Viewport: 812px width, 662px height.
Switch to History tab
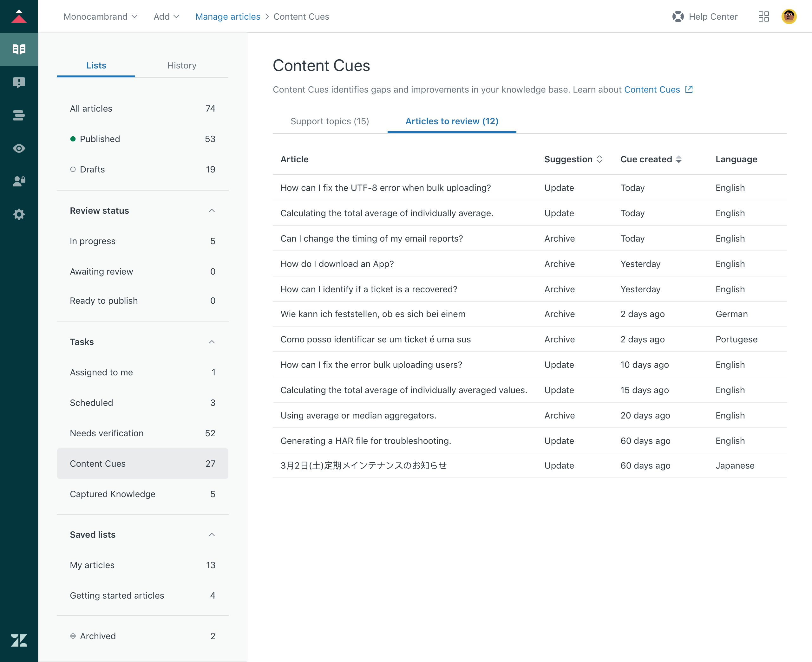181,65
